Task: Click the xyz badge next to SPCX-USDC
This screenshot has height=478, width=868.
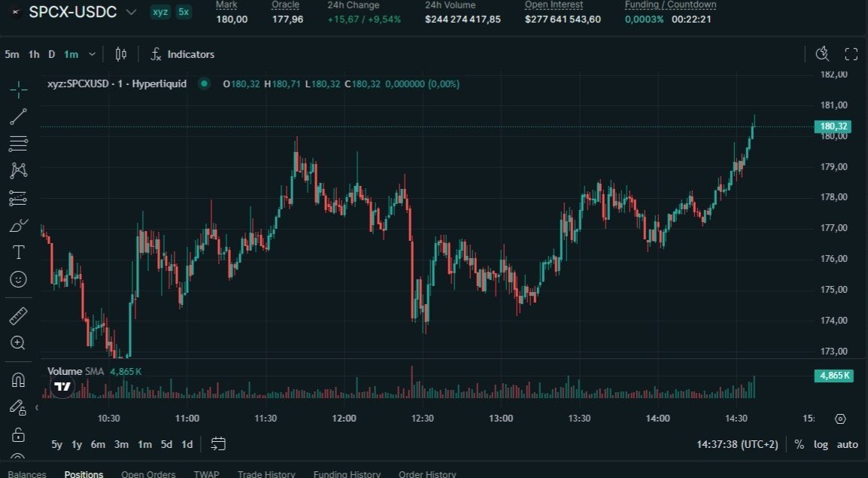Action: [x=160, y=11]
